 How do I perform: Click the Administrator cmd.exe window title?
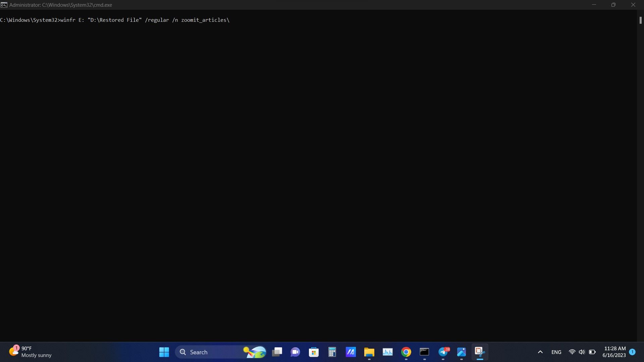point(61,5)
